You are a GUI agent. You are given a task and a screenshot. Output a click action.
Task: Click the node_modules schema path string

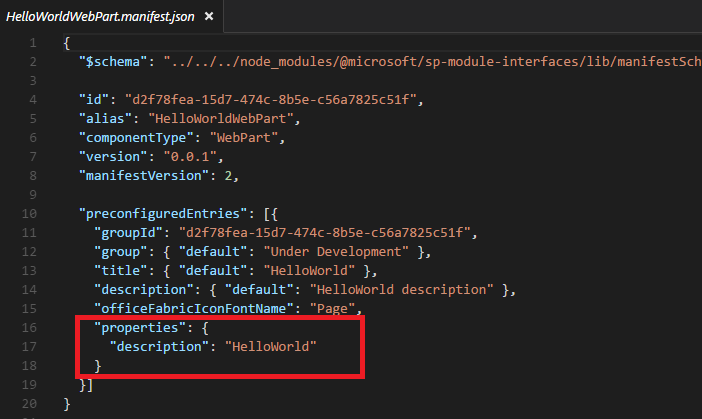click(432, 62)
